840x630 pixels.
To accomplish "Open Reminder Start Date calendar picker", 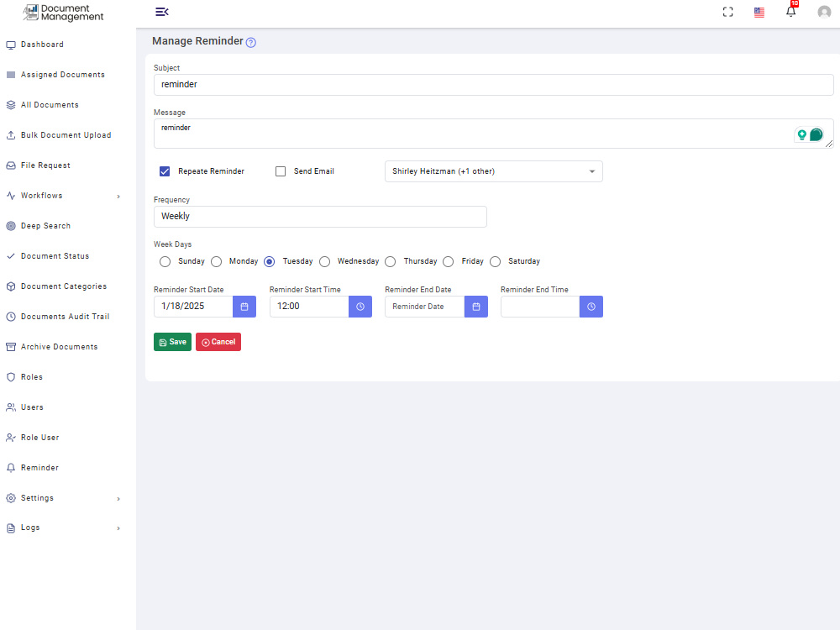I will tap(244, 307).
